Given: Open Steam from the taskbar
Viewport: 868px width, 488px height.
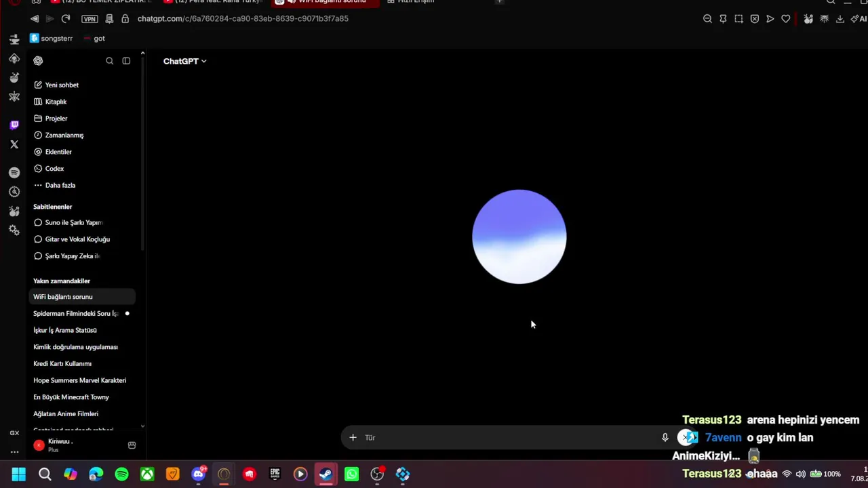Looking at the screenshot, I should (325, 474).
